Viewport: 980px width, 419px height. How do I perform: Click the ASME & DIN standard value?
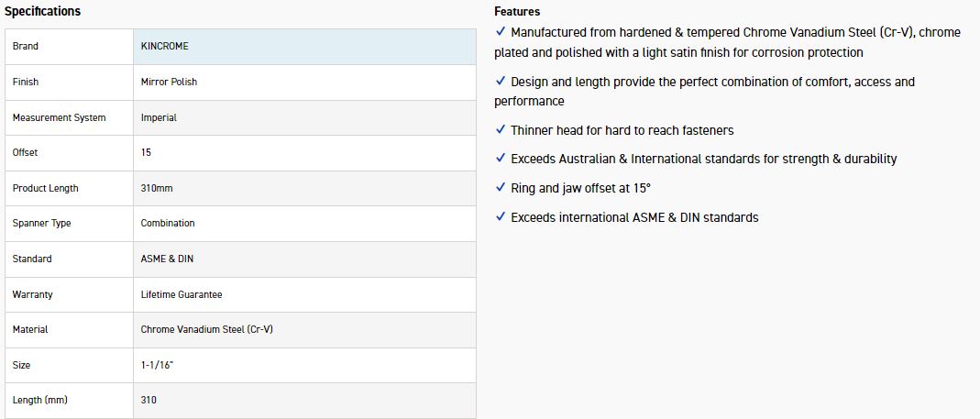[167, 259]
